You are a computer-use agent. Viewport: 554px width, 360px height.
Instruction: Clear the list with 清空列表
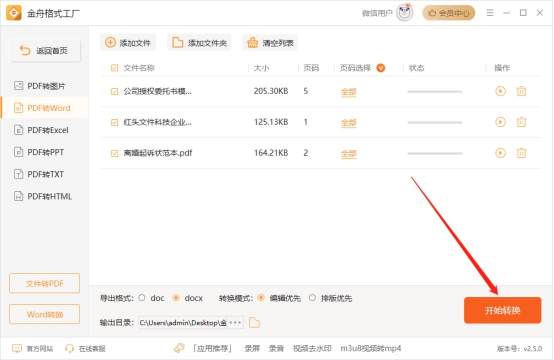click(x=270, y=43)
